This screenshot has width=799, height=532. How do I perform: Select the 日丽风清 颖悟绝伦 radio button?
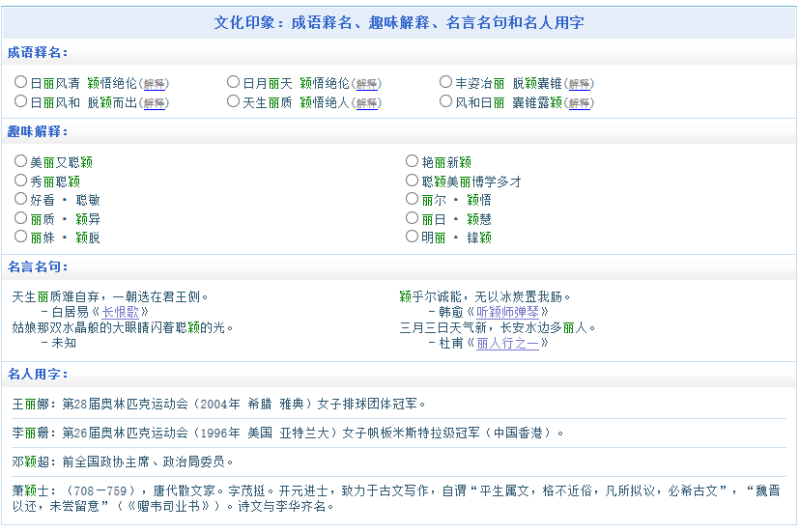pos(21,83)
